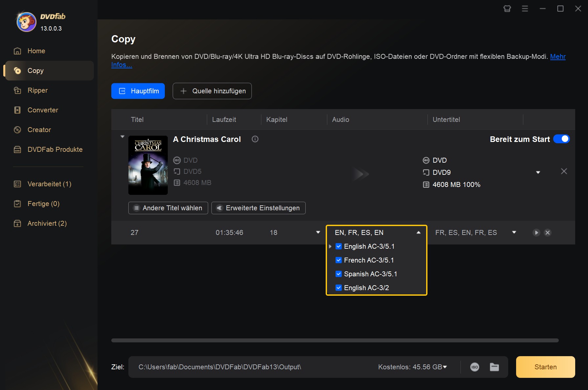Click the Starten button

pyautogui.click(x=546, y=367)
